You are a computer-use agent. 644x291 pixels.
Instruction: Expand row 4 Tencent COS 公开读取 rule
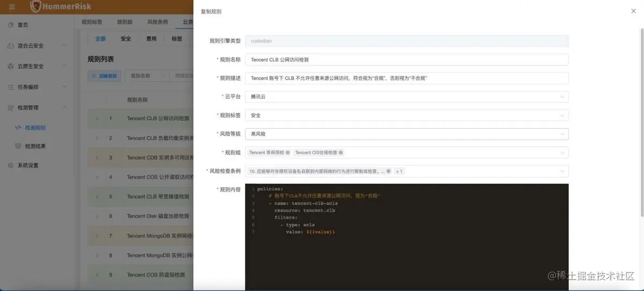[x=97, y=177]
